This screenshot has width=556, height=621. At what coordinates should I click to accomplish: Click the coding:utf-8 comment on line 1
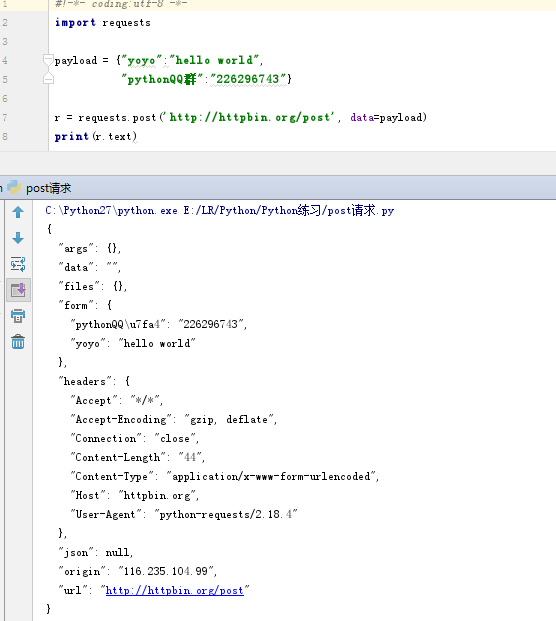121,4
